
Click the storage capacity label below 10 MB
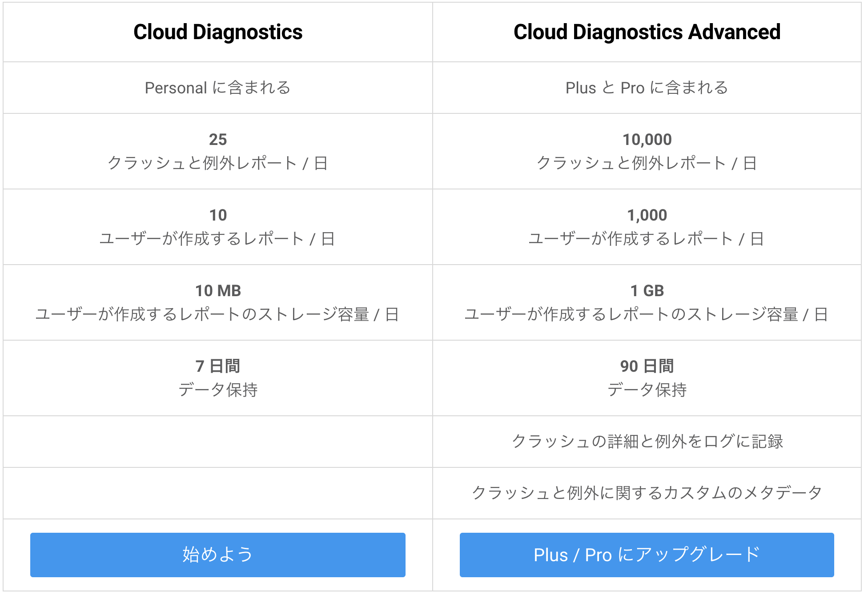click(x=217, y=314)
